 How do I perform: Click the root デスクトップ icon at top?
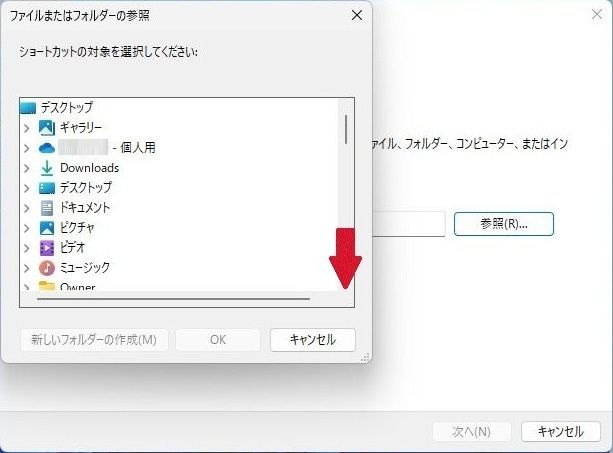coord(28,106)
